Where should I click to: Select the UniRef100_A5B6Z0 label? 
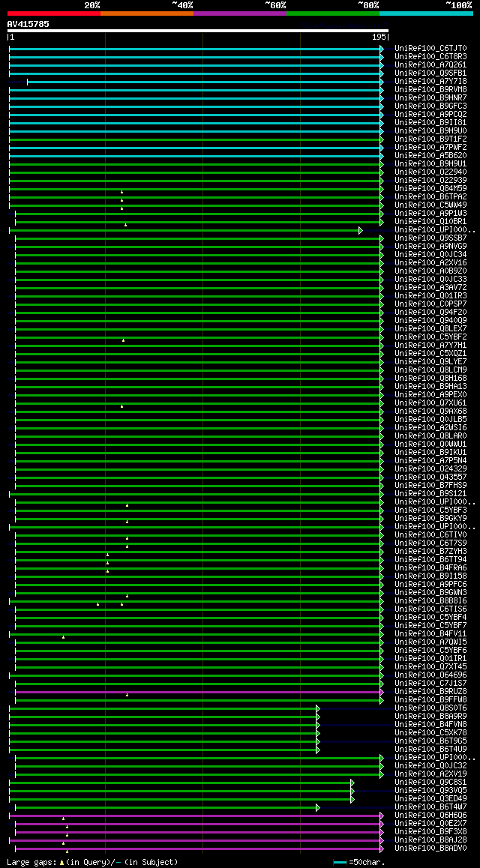click(430, 156)
